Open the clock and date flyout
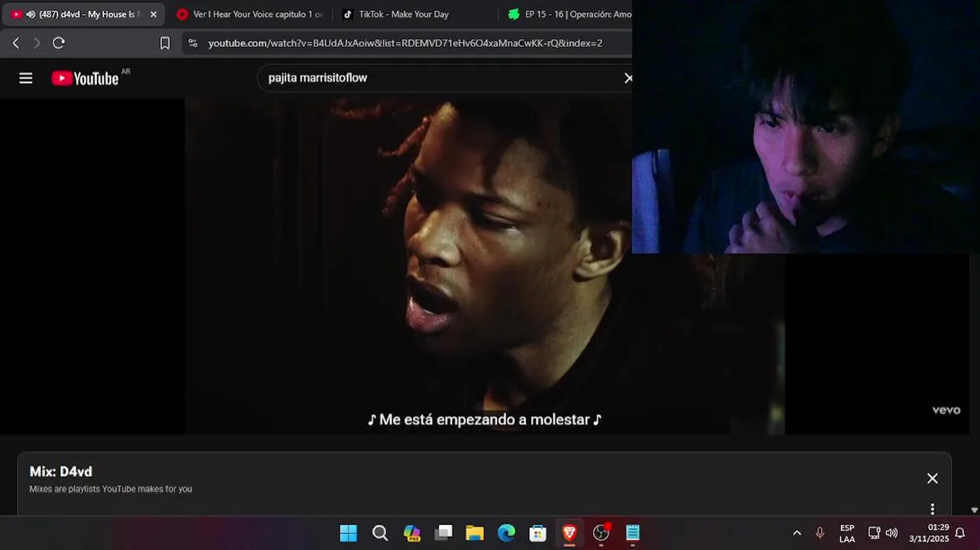 click(928, 533)
